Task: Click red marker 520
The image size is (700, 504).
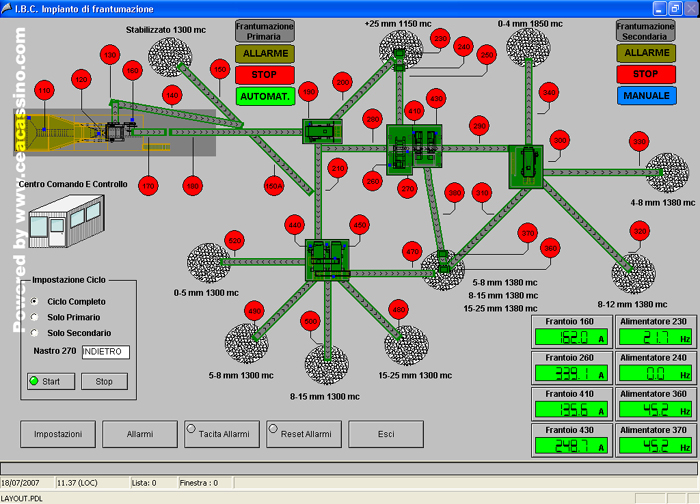Action: click(235, 241)
